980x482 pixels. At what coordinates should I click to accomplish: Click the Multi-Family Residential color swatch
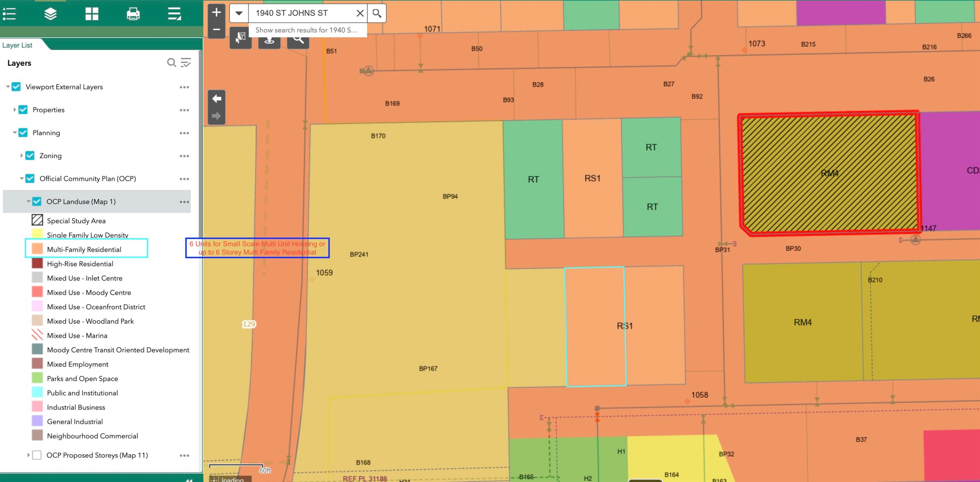37,249
